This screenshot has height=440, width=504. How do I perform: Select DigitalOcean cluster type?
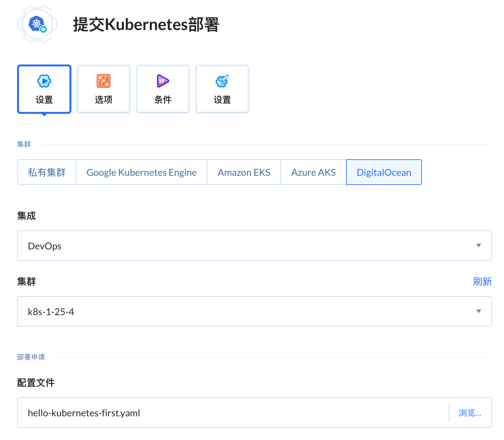point(384,172)
